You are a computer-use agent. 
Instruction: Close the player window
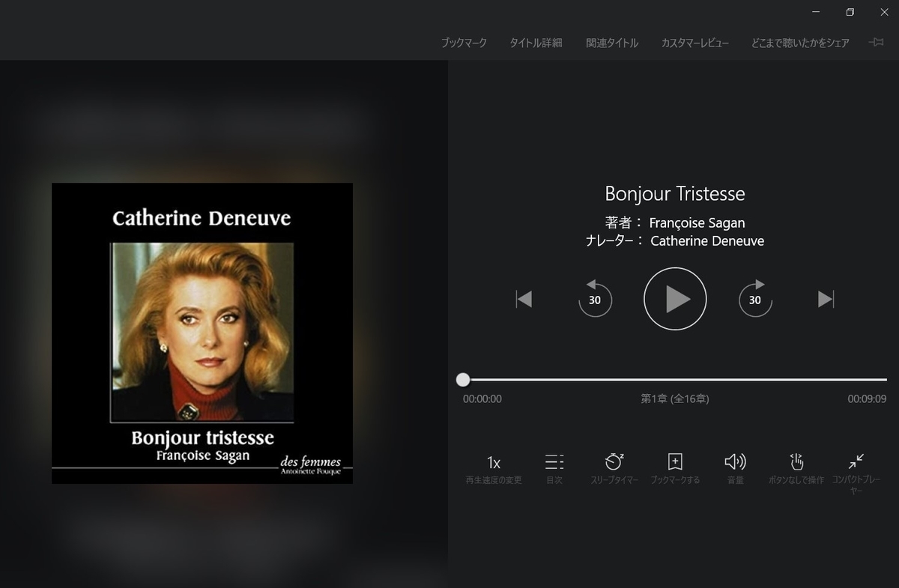tap(883, 12)
